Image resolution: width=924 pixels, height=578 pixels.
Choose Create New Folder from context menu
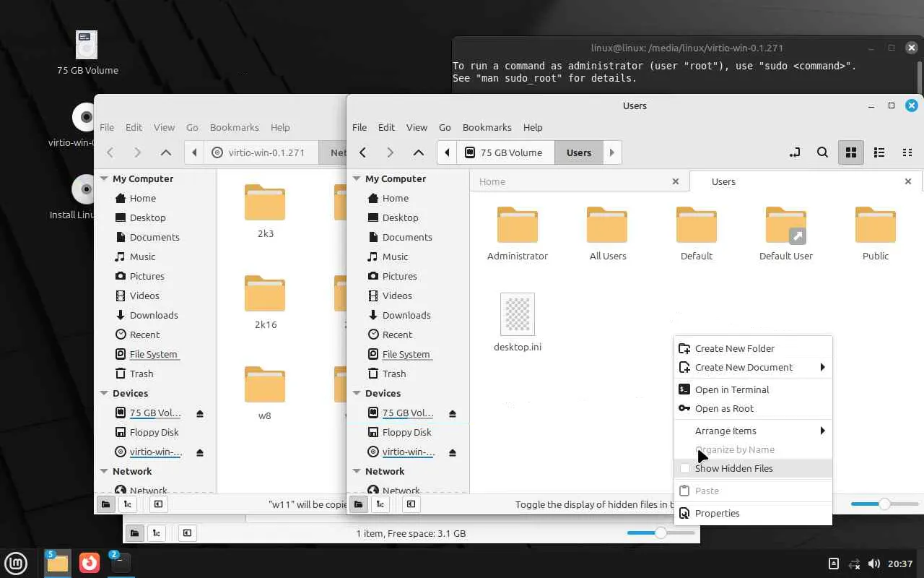pos(753,348)
